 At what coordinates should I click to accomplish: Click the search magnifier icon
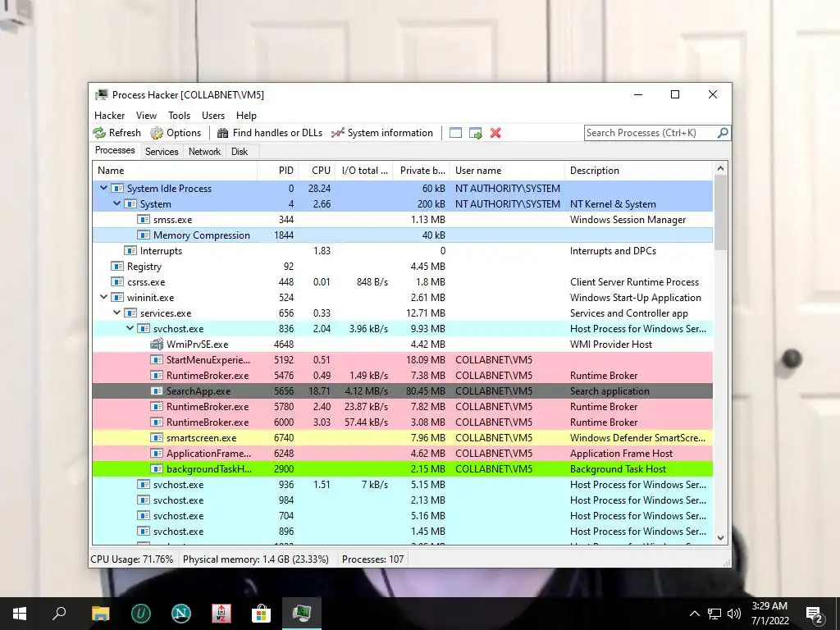click(723, 132)
